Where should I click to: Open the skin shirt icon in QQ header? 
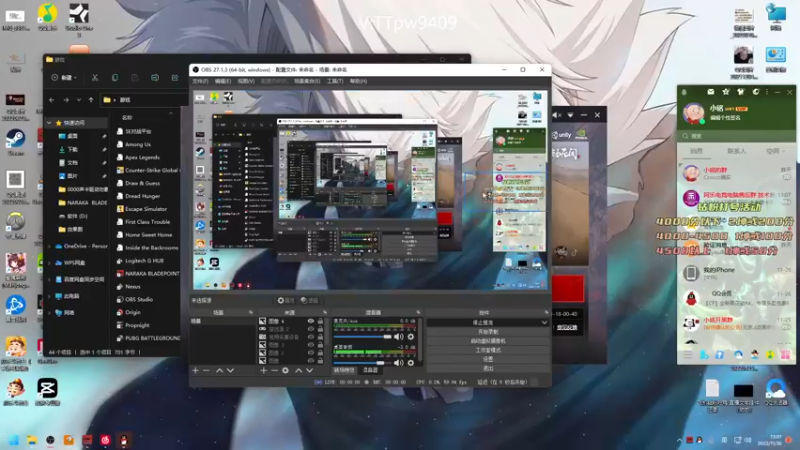[740, 92]
